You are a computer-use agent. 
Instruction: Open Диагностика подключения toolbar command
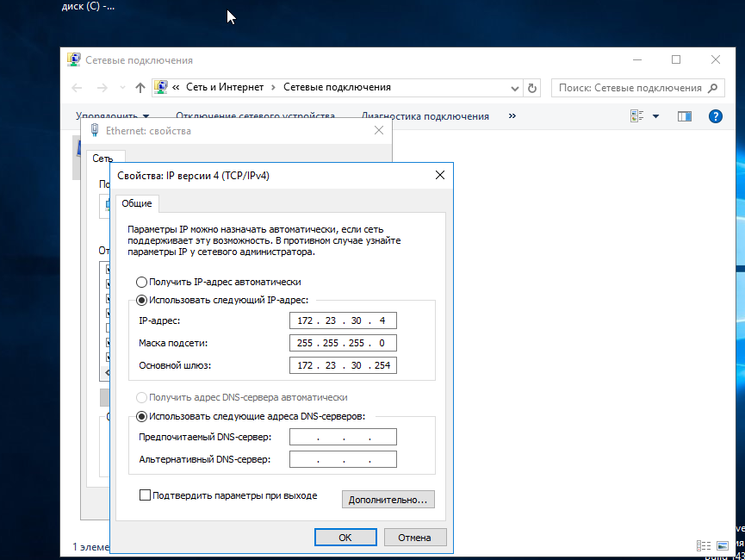(425, 116)
